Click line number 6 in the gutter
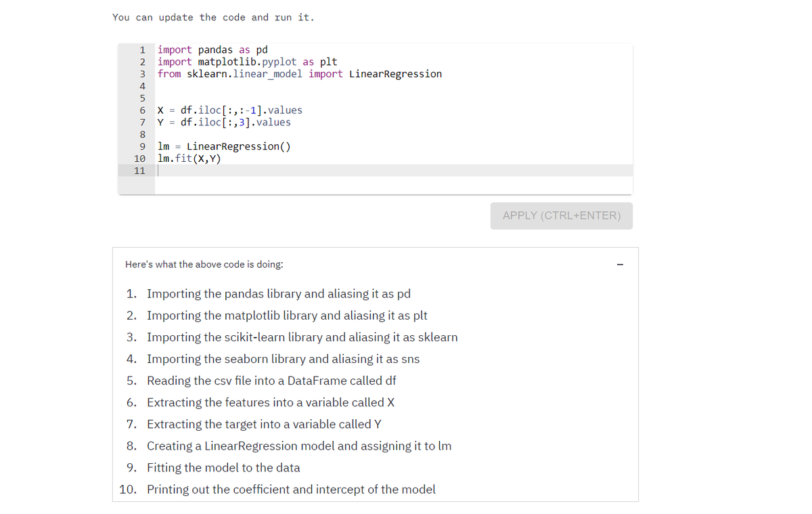 [x=142, y=110]
